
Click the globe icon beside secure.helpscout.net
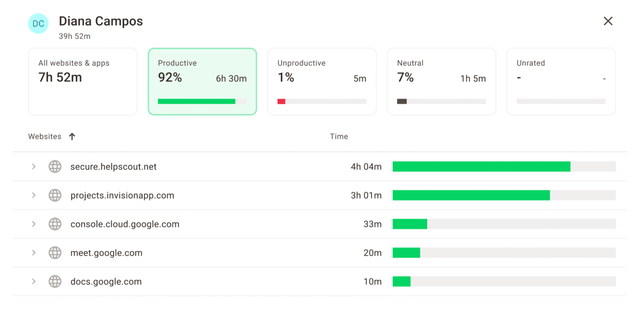[x=55, y=166]
